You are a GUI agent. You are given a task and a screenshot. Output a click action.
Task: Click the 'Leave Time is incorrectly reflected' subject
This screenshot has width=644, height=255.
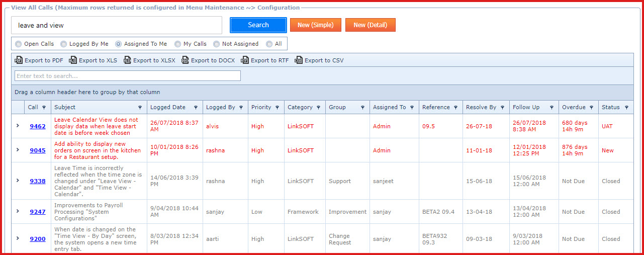(x=98, y=181)
